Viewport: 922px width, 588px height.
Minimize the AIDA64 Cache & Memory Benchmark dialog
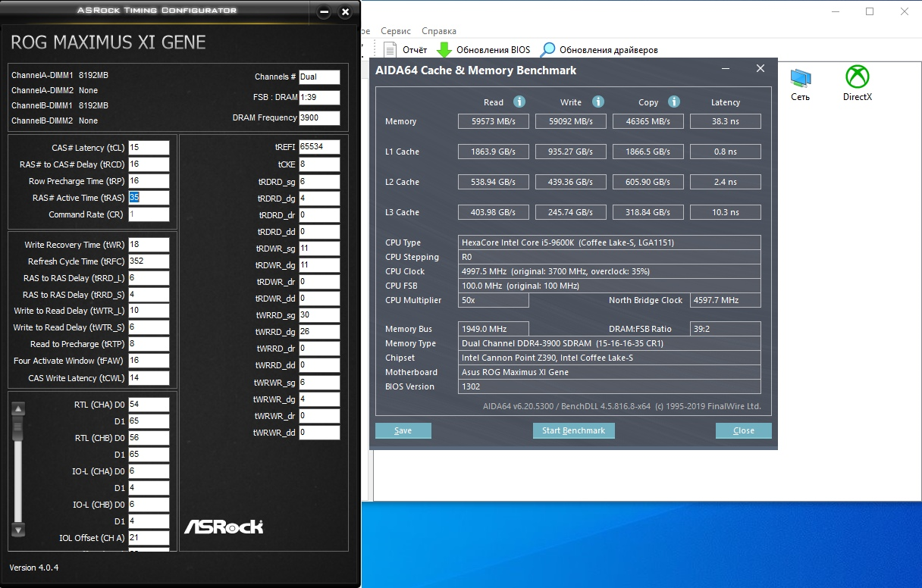coord(726,69)
